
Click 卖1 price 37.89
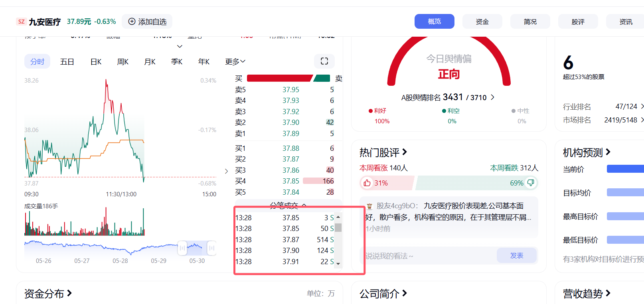291,134
